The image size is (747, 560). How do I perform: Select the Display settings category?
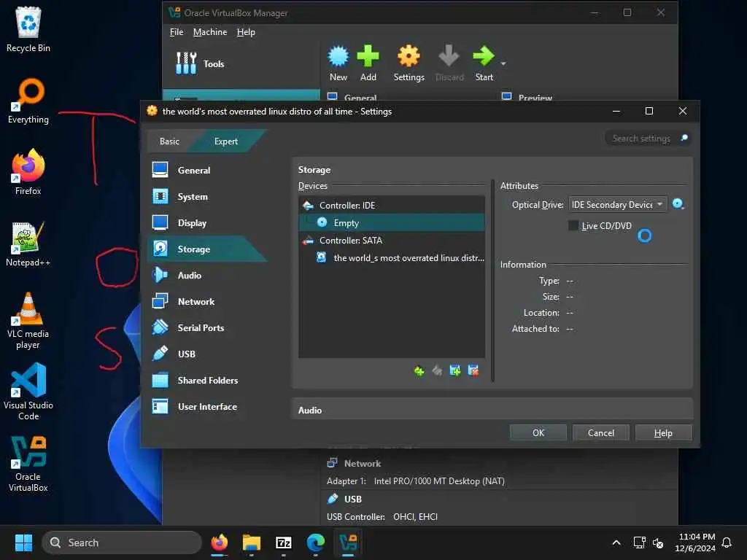pos(192,222)
